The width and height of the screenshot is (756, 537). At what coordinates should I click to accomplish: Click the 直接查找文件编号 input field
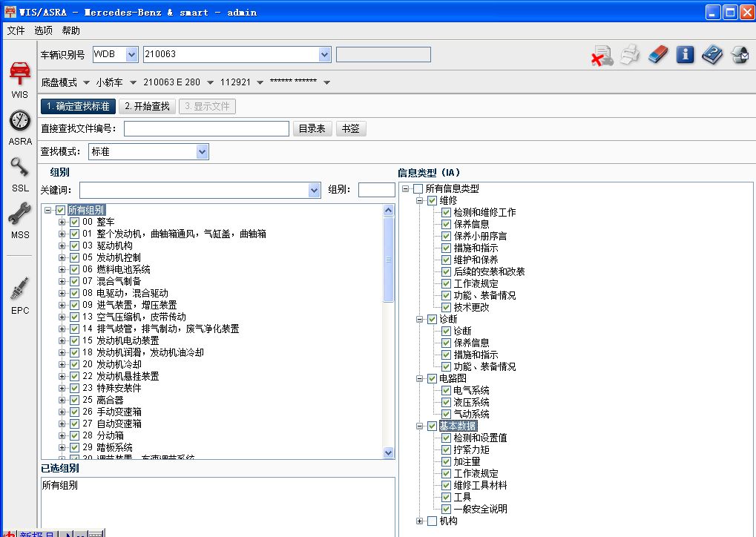click(206, 129)
